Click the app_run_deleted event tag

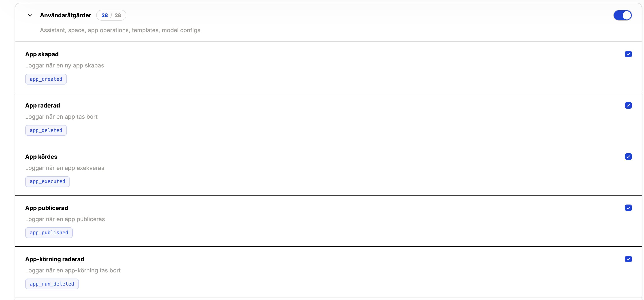click(x=52, y=284)
